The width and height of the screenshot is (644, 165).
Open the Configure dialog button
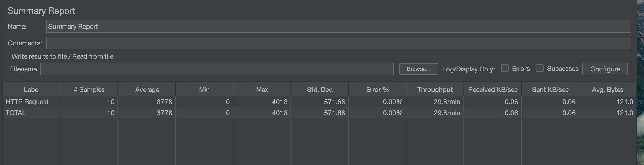click(605, 69)
